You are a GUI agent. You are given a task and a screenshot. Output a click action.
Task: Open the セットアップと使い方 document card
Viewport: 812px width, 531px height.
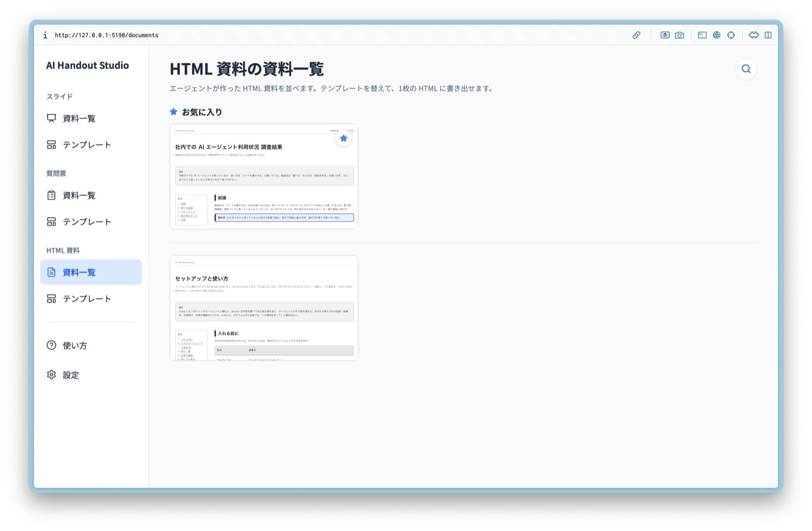coord(264,308)
